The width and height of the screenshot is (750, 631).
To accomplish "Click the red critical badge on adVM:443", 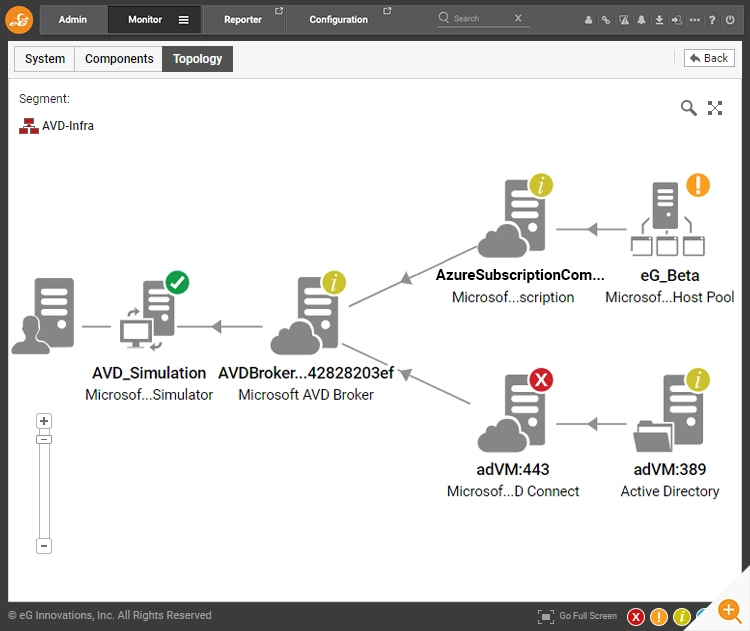I will pyautogui.click(x=541, y=380).
